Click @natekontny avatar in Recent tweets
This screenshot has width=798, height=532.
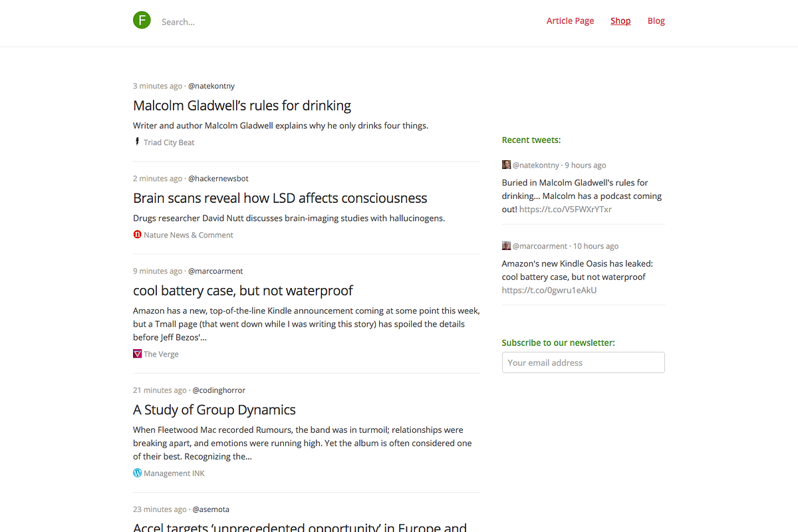pyautogui.click(x=506, y=164)
